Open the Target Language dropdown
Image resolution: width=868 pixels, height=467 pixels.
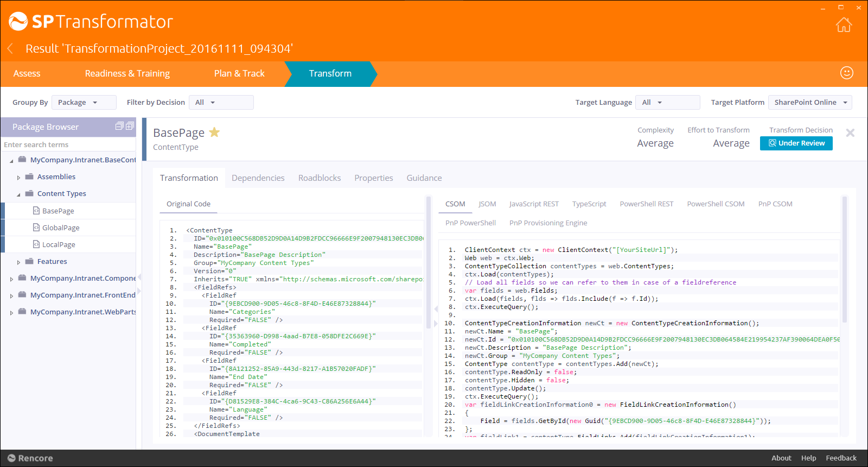pyautogui.click(x=668, y=102)
